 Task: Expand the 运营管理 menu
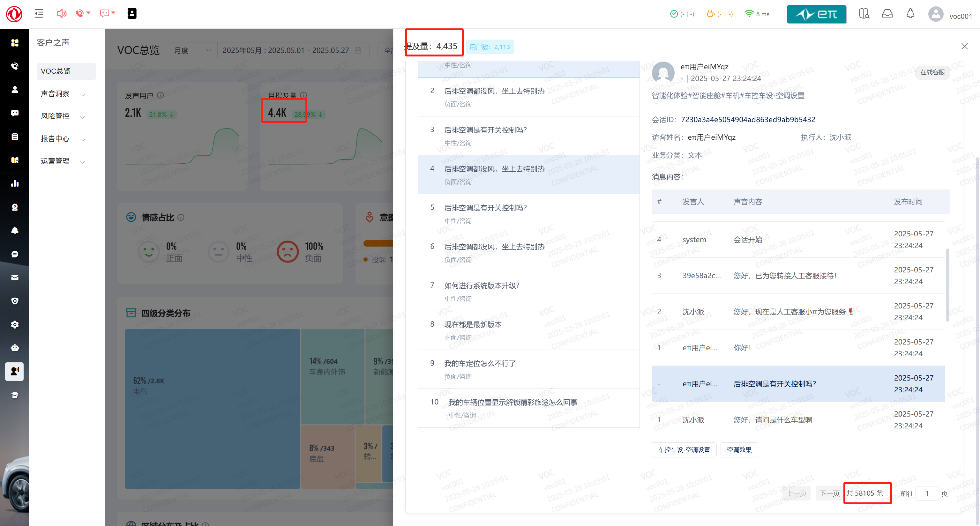[63, 161]
